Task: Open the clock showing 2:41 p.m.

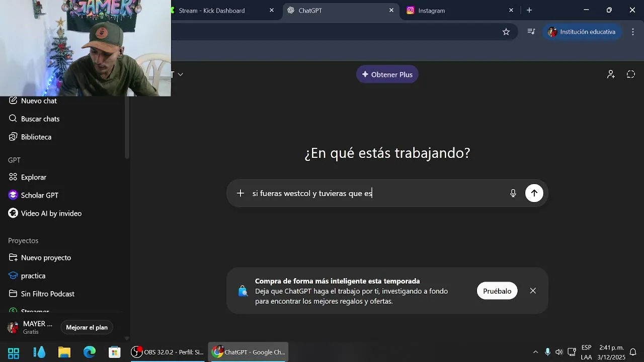Action: [611, 352]
